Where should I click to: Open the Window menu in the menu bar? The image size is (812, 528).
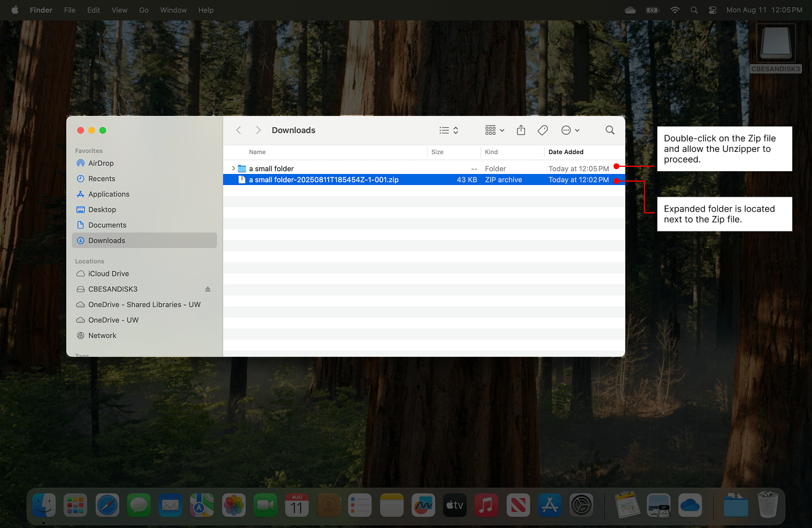pos(173,10)
